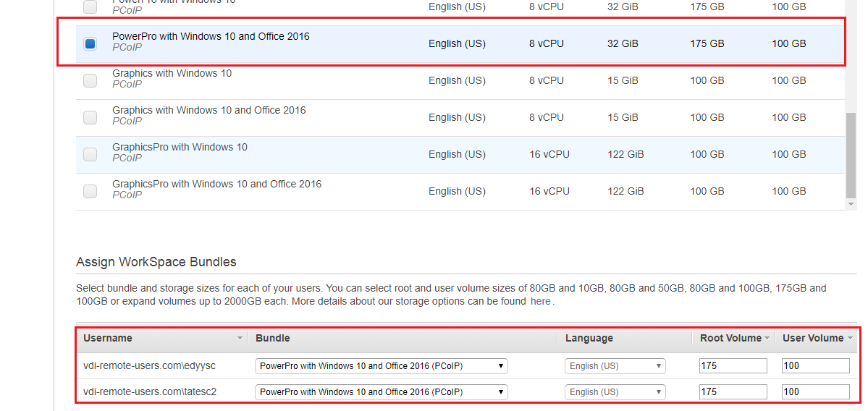Click the Root Volume field for edyysc
Screen dimensions: 868x411
coord(733,366)
